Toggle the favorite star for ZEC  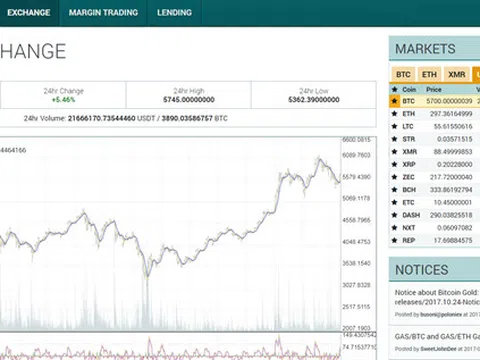tap(395, 177)
